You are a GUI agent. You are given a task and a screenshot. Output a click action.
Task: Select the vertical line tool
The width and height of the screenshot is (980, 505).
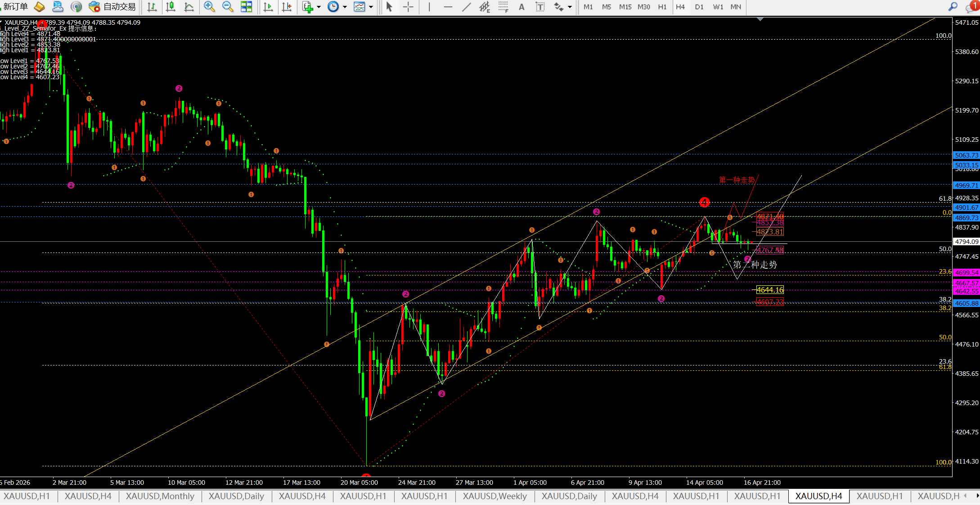tap(429, 7)
